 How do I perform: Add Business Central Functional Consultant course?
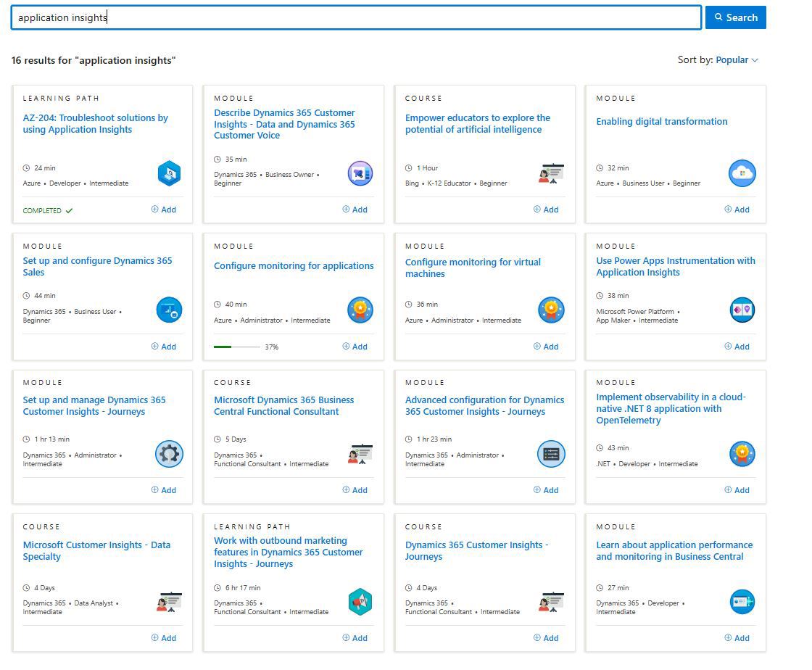pyautogui.click(x=355, y=490)
